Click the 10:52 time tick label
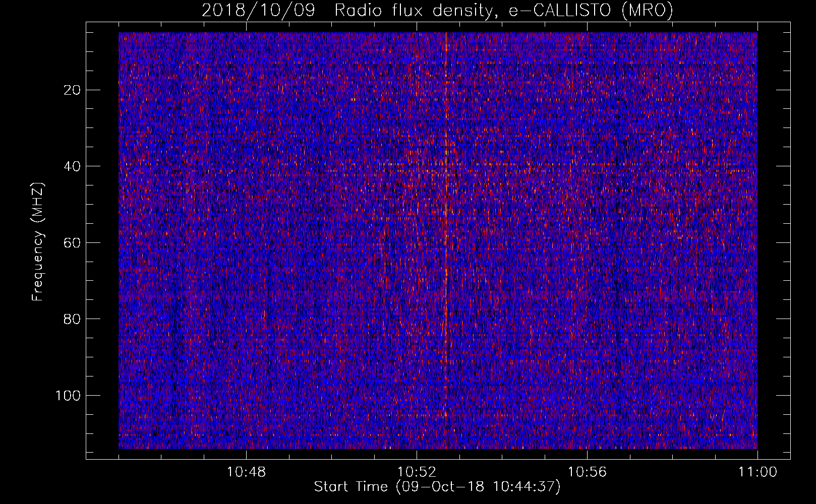Image resolution: width=816 pixels, height=504 pixels. [x=417, y=472]
